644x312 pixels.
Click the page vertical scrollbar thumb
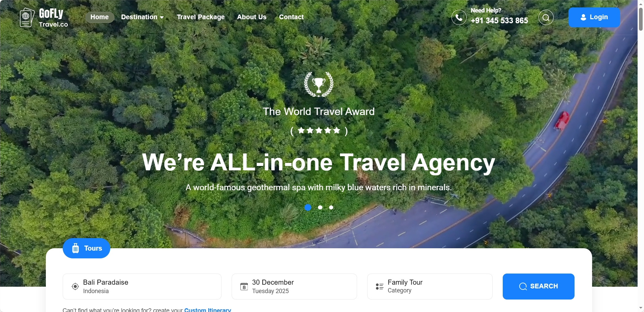point(641,19)
